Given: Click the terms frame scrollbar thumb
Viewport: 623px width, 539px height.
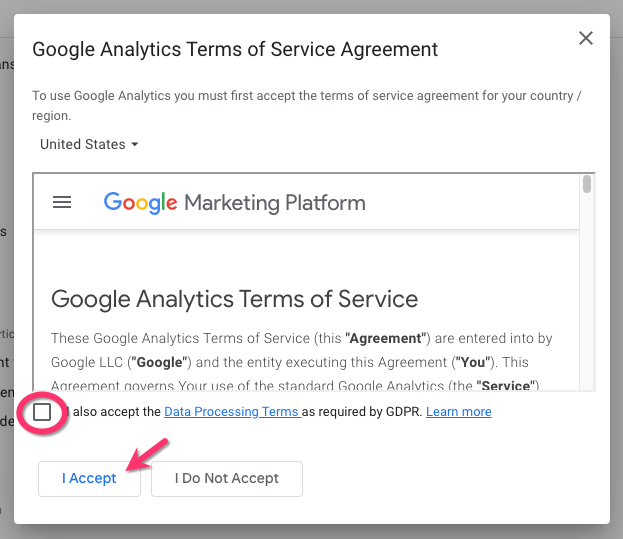Looking at the screenshot, I should coord(587,185).
